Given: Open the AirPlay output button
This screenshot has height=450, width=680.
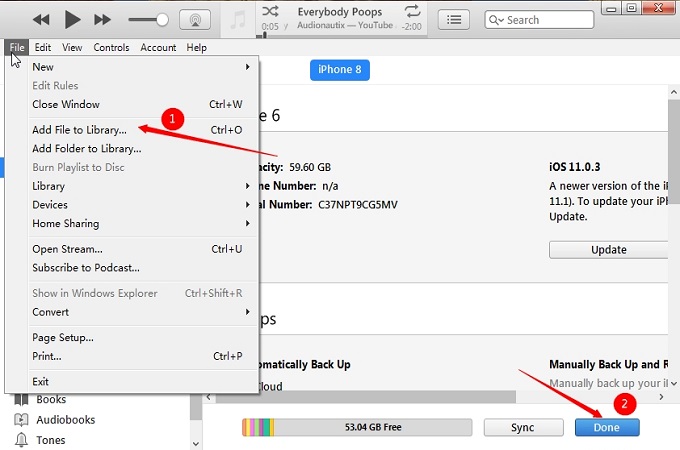Looking at the screenshot, I should point(195,20).
